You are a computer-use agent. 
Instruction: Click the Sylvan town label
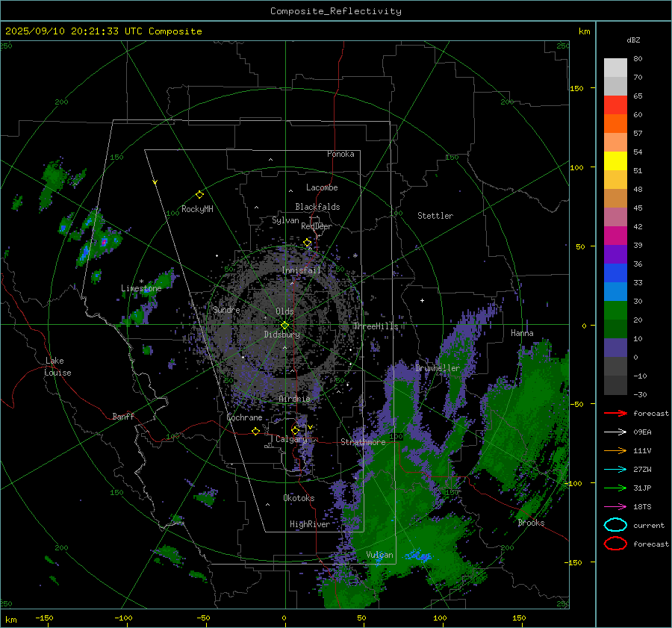(285, 220)
